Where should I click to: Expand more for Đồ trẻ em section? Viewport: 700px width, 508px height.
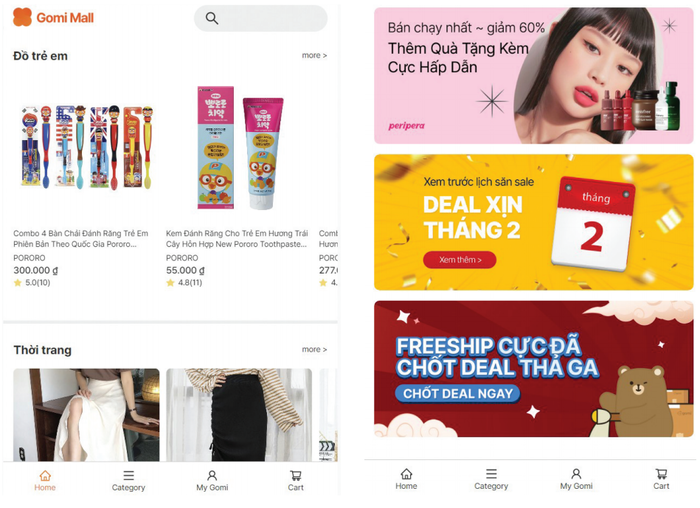pyautogui.click(x=314, y=55)
